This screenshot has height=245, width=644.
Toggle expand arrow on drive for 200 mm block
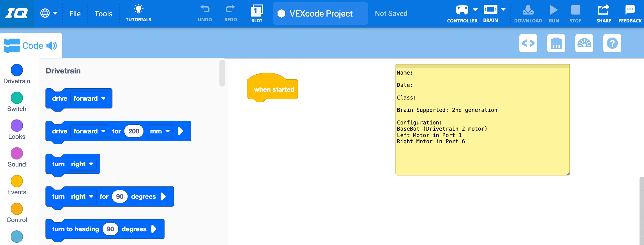pos(180,131)
